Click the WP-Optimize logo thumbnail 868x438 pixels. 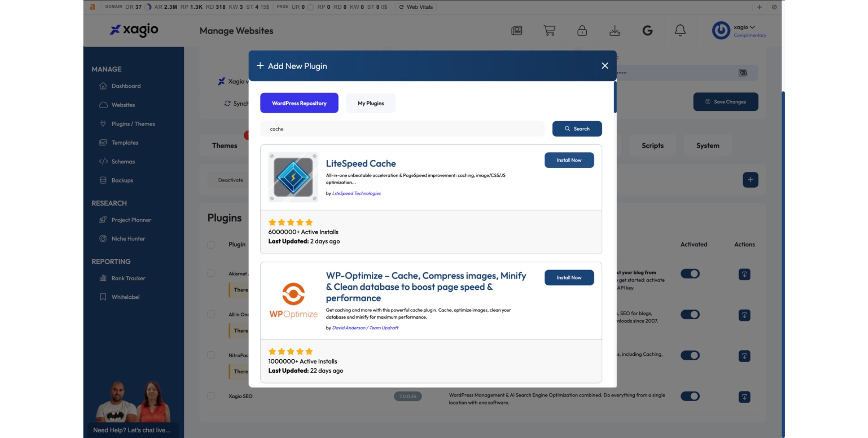(293, 300)
